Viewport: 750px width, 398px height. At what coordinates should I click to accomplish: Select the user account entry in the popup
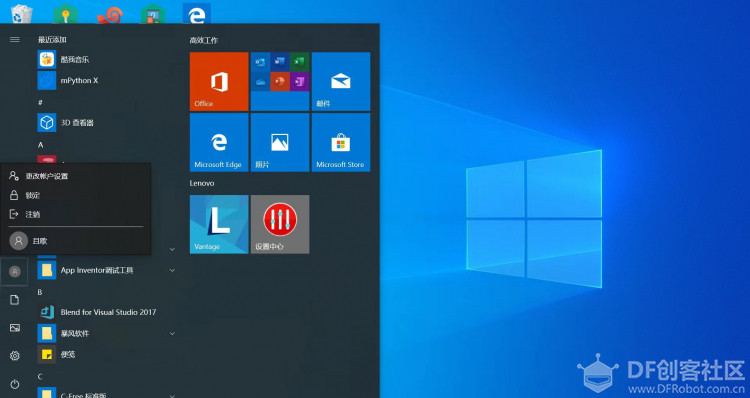tap(76, 241)
